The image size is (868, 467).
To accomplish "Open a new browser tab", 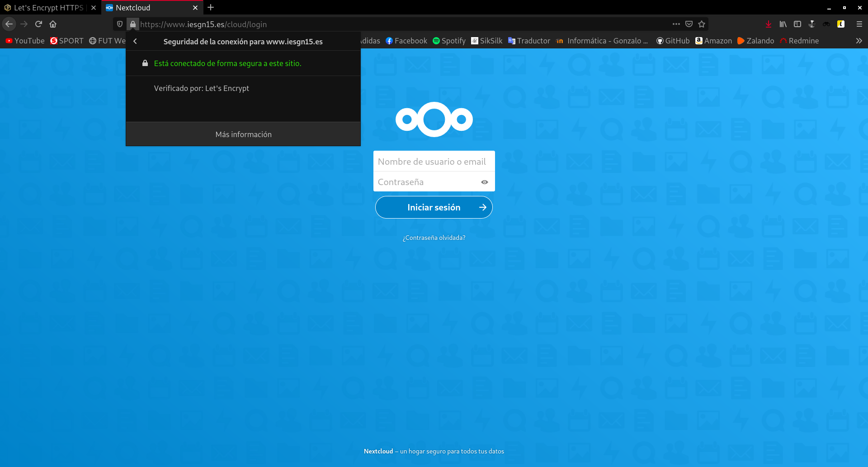I will [211, 8].
